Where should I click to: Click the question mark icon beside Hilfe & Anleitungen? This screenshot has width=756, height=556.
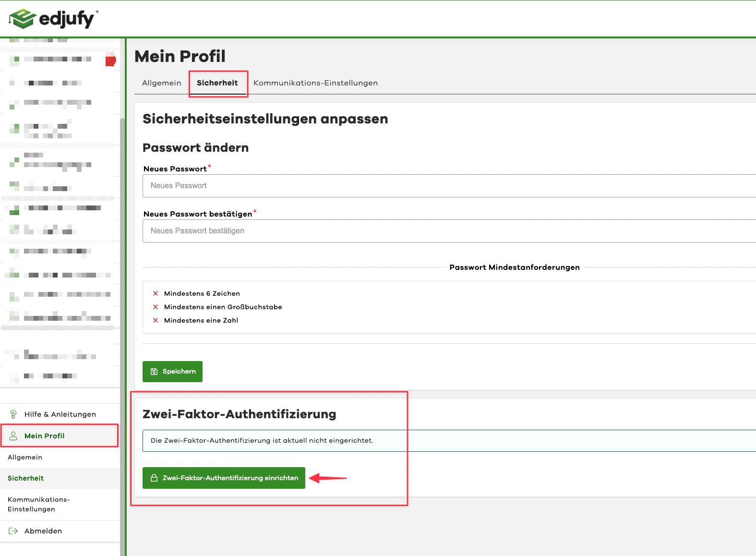point(13,414)
